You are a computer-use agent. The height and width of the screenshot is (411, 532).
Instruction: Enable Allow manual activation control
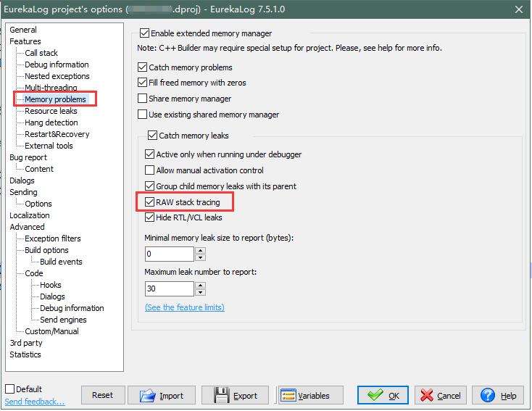tap(149, 170)
